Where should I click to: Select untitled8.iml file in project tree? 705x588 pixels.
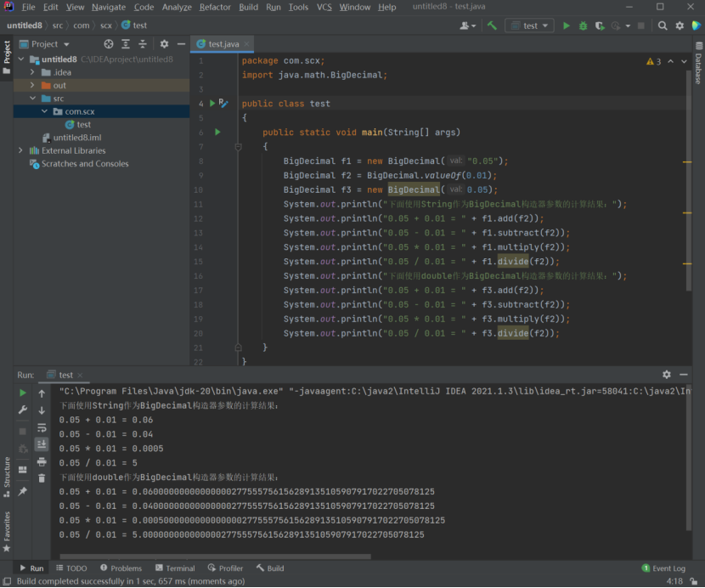(76, 138)
